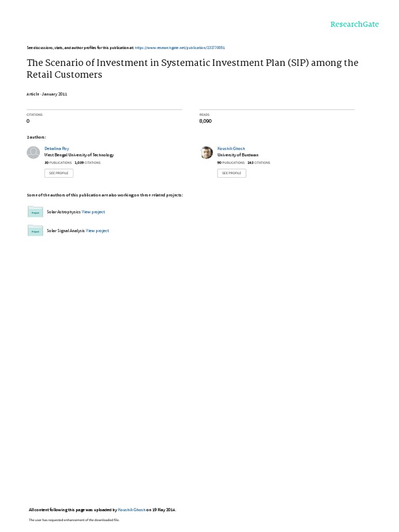Screen dimensions: 399x532
Task: Select University of Burdwan affiliation text
Action: coord(238,155)
